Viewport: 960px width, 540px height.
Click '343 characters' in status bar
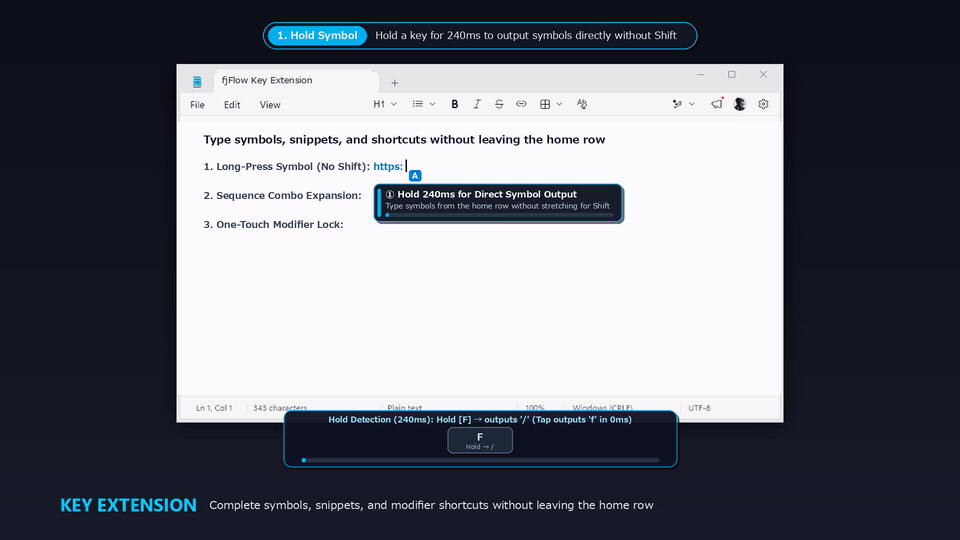point(280,408)
